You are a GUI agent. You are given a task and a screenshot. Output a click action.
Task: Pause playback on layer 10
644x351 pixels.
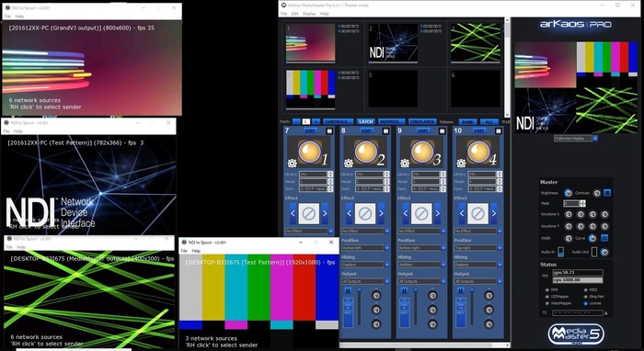pyautogui.click(x=460, y=290)
